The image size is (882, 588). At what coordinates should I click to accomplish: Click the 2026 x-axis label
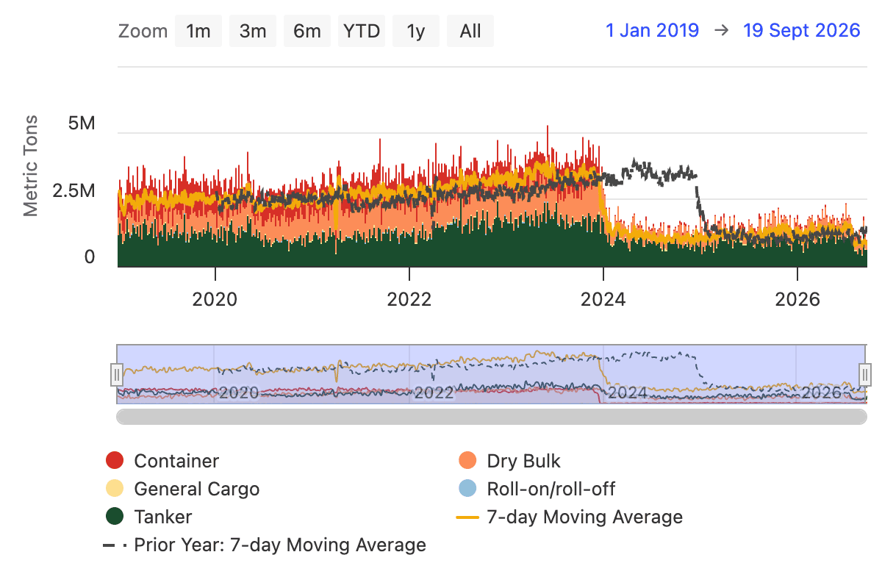[797, 298]
